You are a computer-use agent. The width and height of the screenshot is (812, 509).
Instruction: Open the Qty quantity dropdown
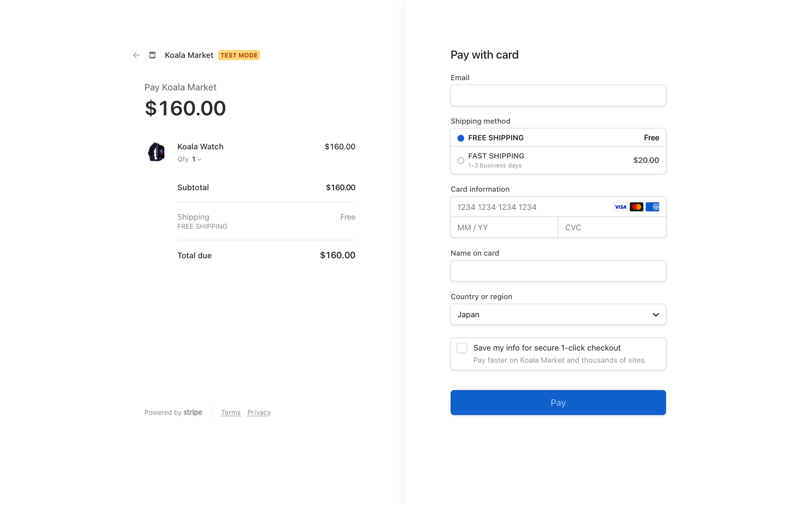[x=197, y=159]
